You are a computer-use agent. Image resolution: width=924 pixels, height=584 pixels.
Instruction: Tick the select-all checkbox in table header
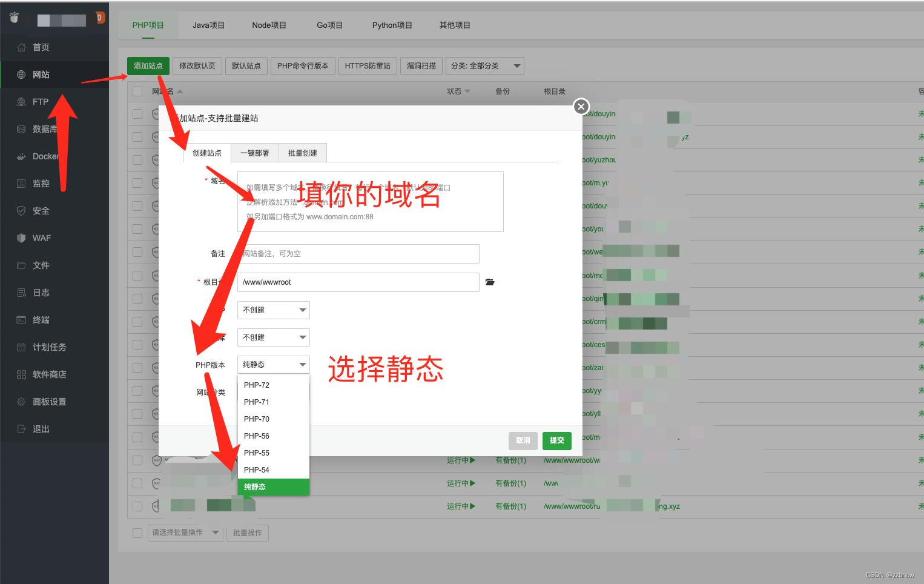point(137,91)
